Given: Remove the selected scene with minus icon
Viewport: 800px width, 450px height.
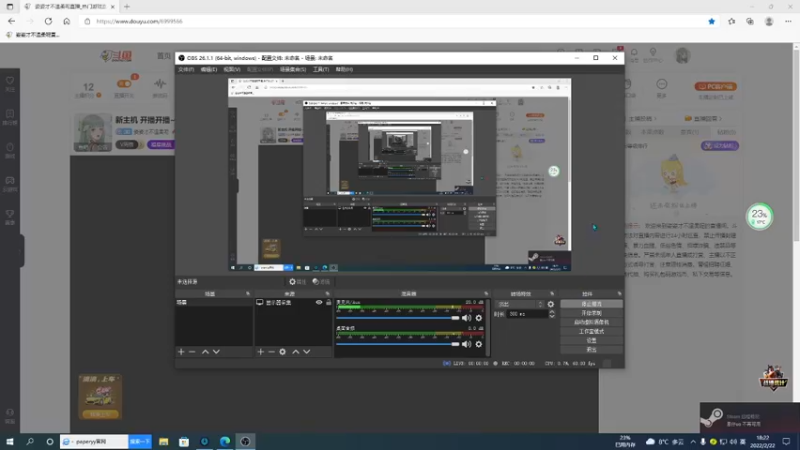Looking at the screenshot, I should [192, 352].
